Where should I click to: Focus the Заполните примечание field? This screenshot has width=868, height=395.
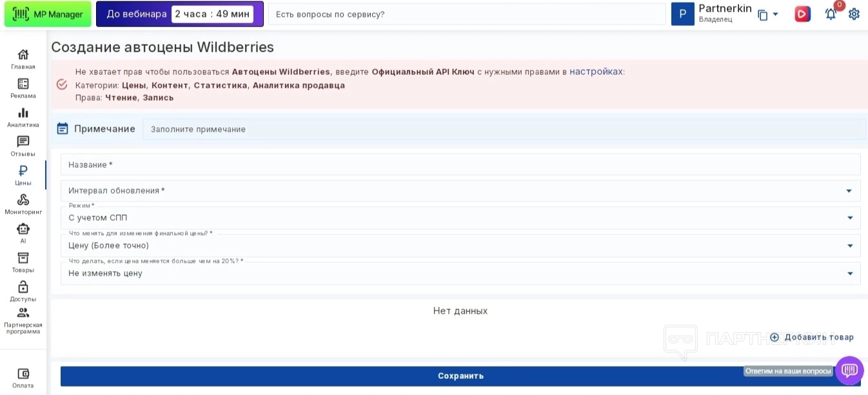[504, 129]
